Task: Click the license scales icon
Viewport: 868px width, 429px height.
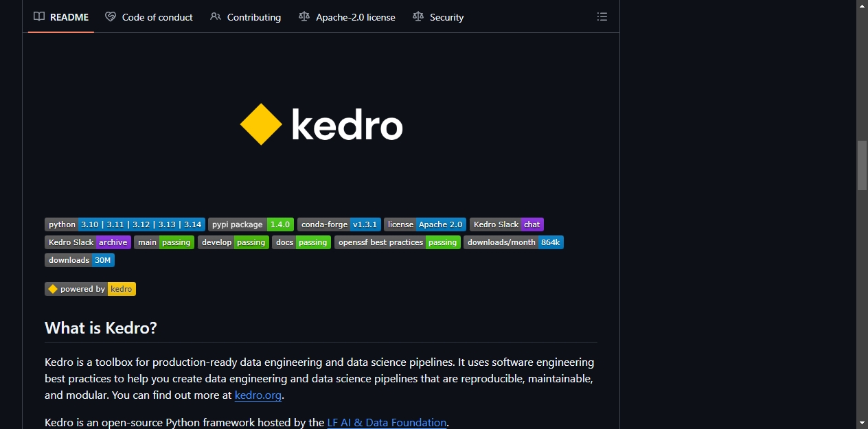Action: tap(304, 16)
